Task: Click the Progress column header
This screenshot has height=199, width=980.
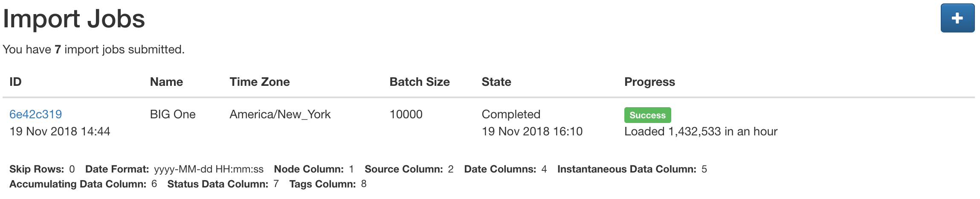Action: [x=649, y=82]
